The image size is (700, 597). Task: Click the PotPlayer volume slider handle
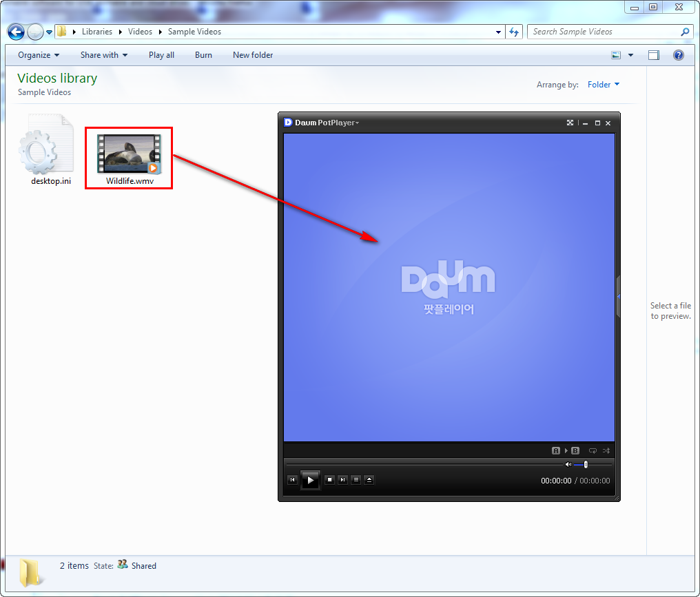pyautogui.click(x=586, y=465)
